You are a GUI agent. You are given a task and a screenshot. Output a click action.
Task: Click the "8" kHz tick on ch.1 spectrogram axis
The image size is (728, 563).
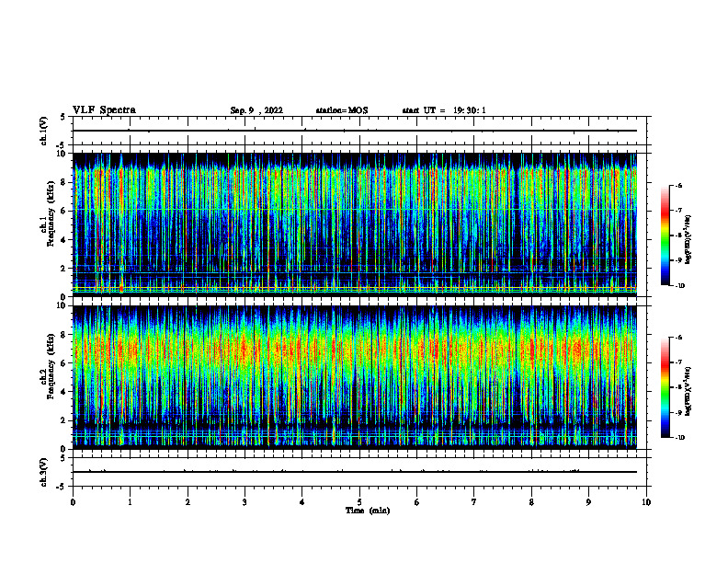click(x=63, y=182)
